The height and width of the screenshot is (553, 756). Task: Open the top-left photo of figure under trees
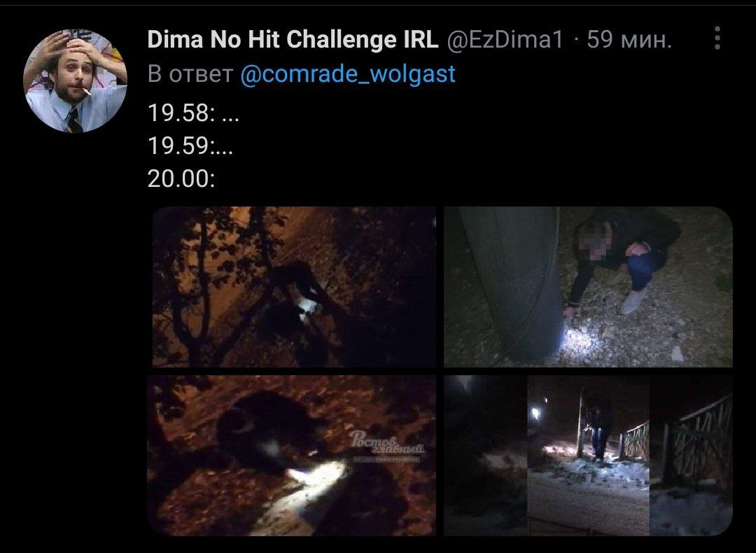(294, 287)
